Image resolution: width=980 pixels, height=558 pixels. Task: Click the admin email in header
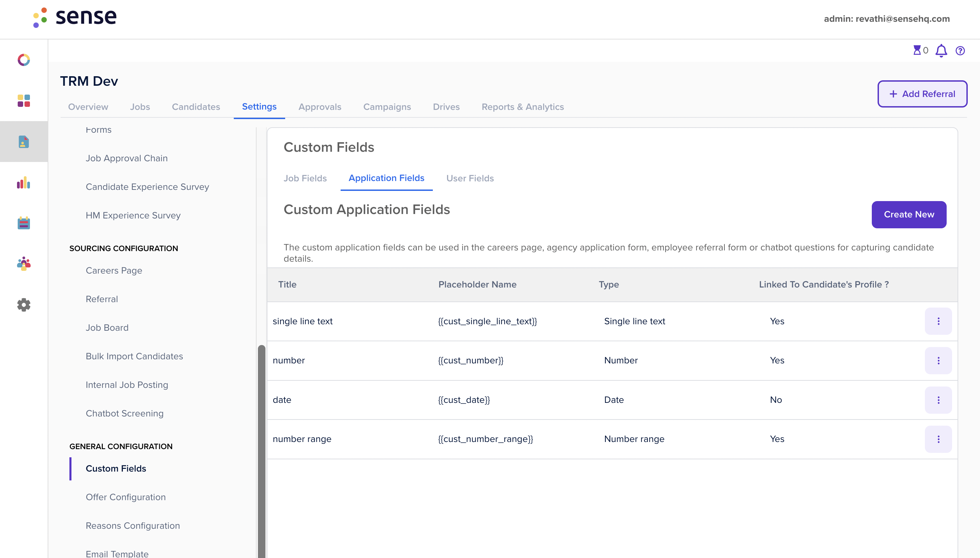tap(886, 19)
